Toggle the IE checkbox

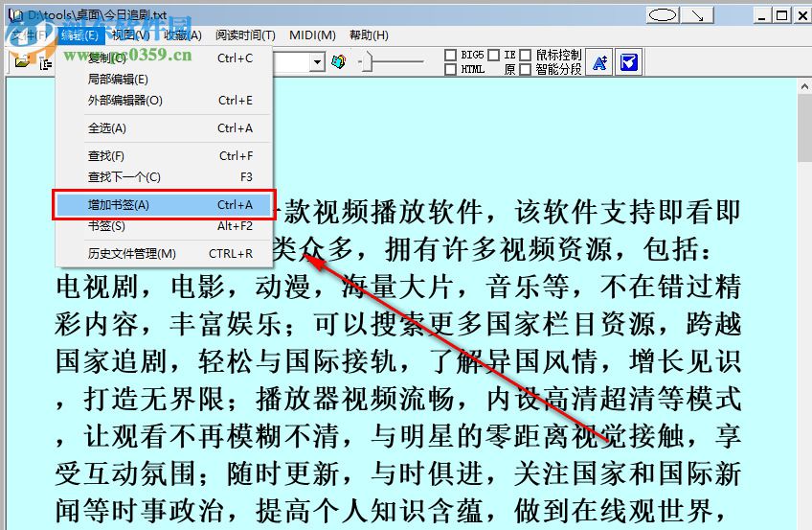pyautogui.click(x=493, y=55)
